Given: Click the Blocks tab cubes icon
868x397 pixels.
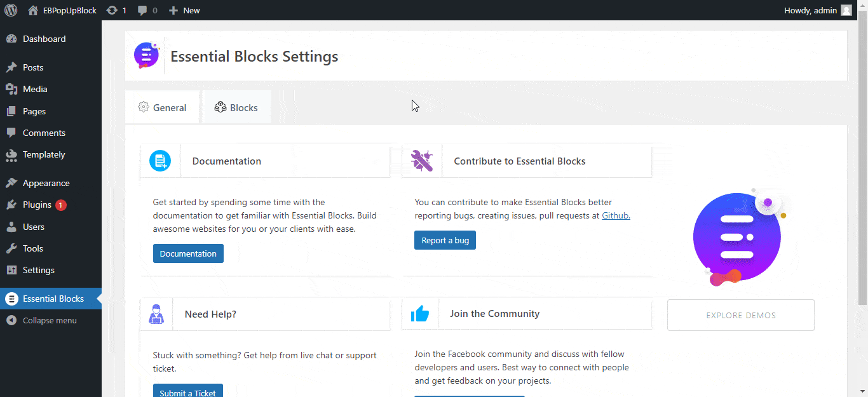Looking at the screenshot, I should (x=220, y=107).
